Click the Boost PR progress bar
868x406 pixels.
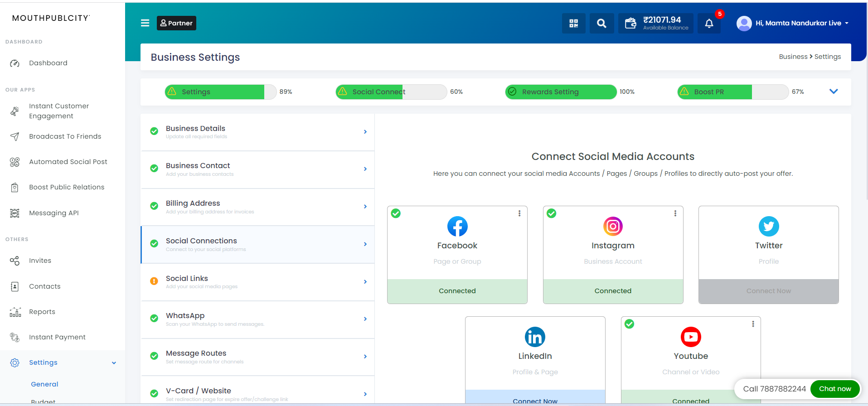(x=733, y=92)
